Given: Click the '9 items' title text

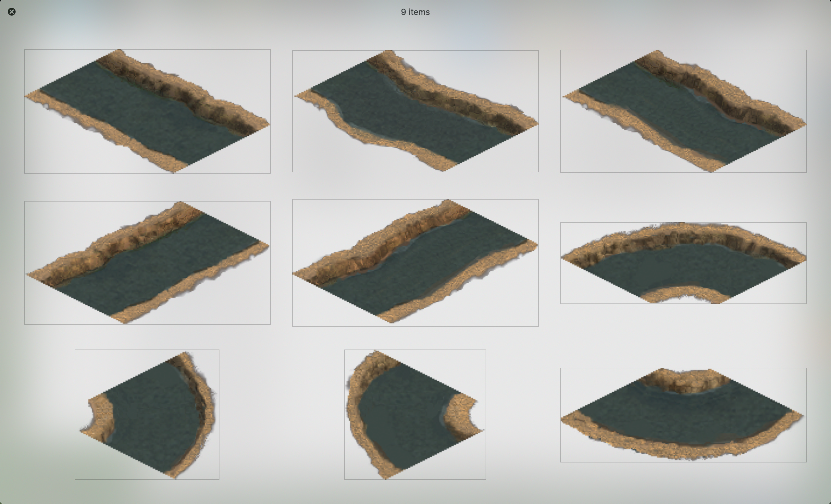Looking at the screenshot, I should pyautogui.click(x=415, y=12).
